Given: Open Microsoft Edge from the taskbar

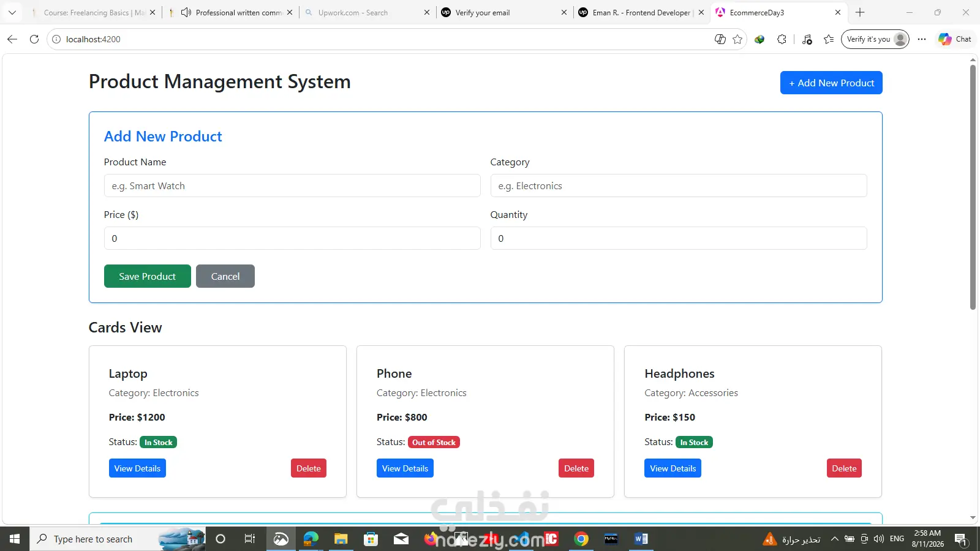Looking at the screenshot, I should pyautogui.click(x=311, y=539).
